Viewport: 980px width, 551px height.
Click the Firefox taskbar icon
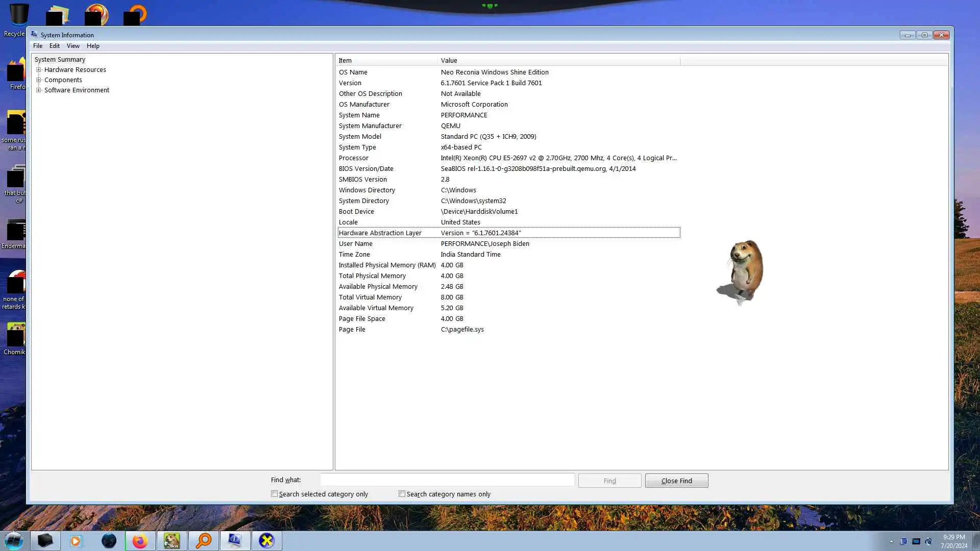pyautogui.click(x=140, y=541)
